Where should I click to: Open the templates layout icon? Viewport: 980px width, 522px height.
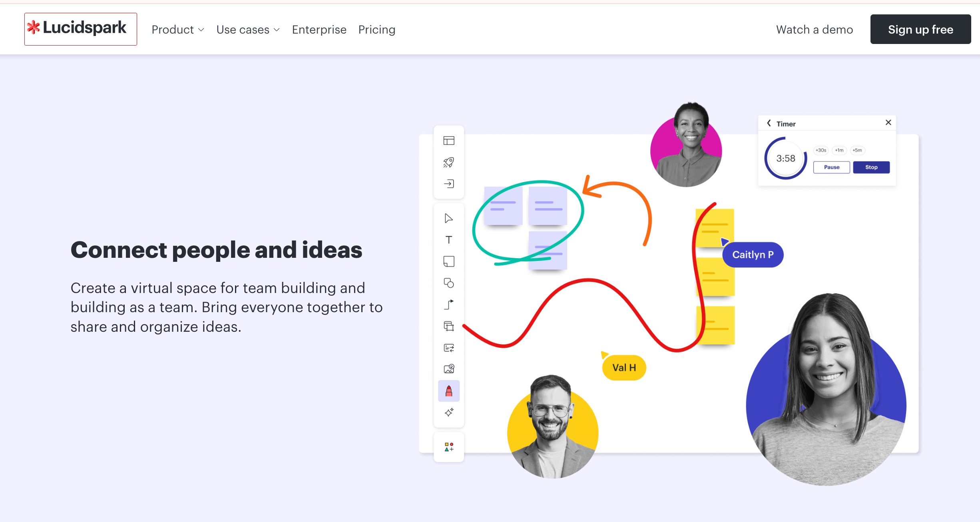pos(448,141)
